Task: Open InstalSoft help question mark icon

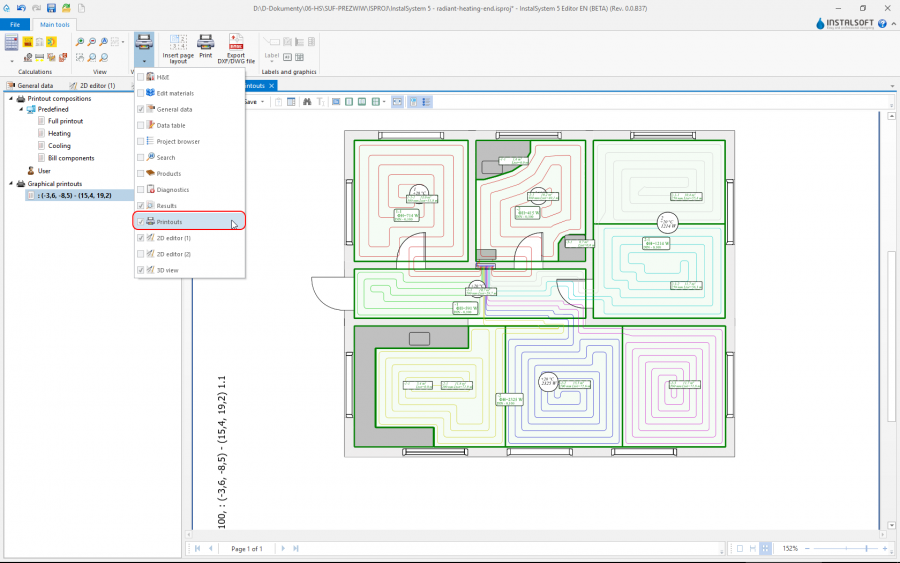Action: coord(882,23)
